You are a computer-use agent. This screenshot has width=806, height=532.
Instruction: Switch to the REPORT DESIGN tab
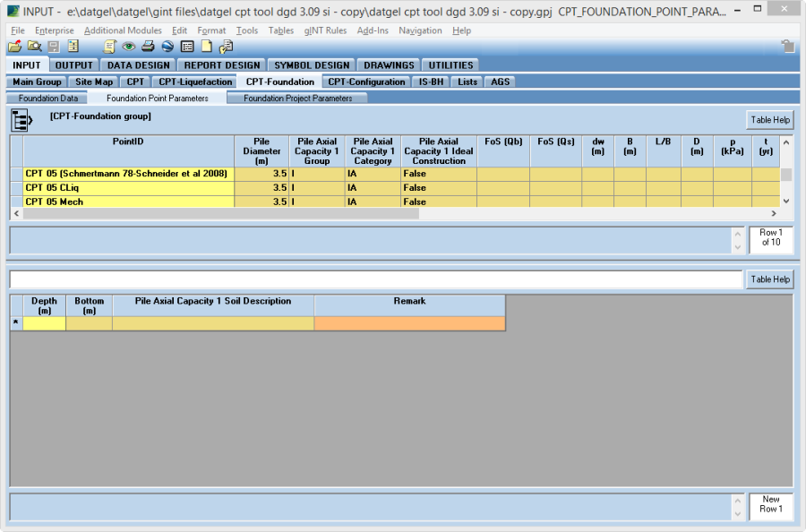220,65
